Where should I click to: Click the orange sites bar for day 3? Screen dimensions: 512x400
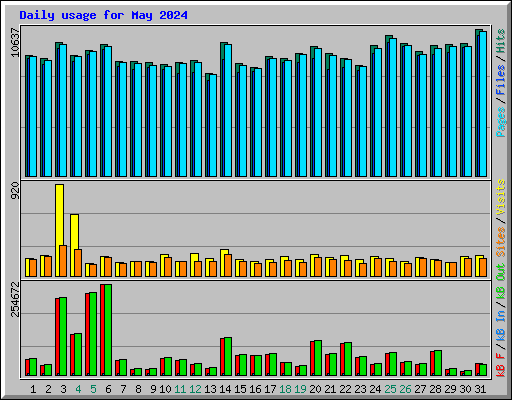click(63, 261)
